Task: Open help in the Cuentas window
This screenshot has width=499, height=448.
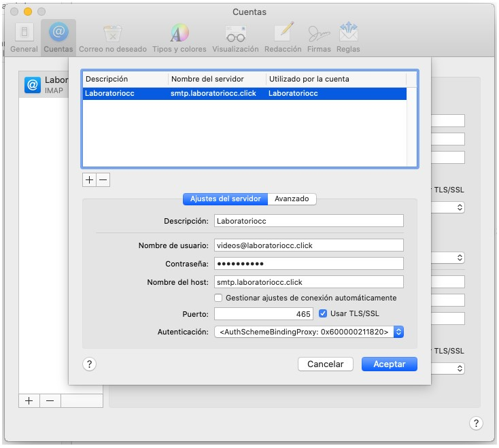Action: 476,423
